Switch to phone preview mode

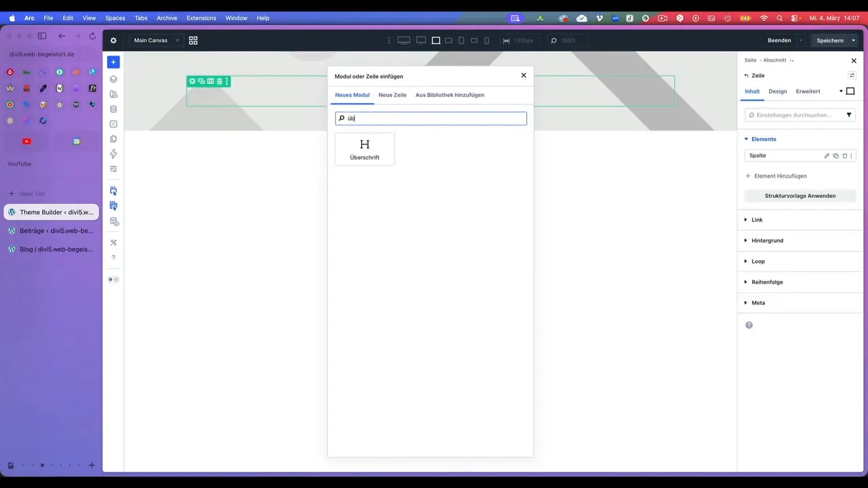tap(486, 41)
